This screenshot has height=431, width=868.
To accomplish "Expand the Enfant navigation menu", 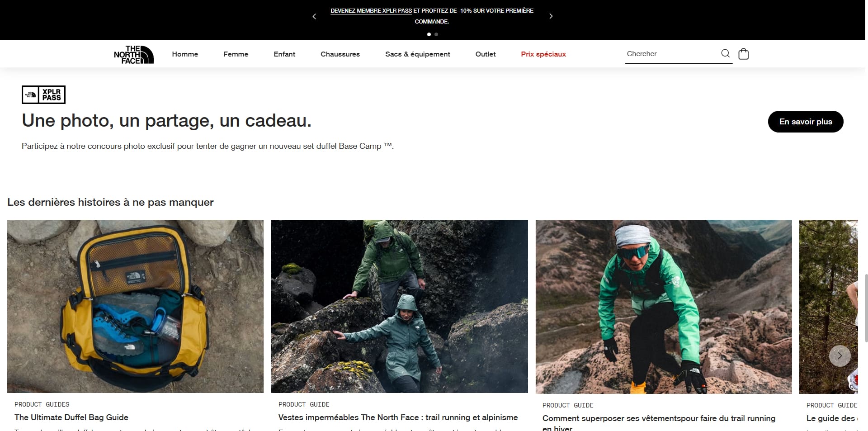I will pos(284,54).
